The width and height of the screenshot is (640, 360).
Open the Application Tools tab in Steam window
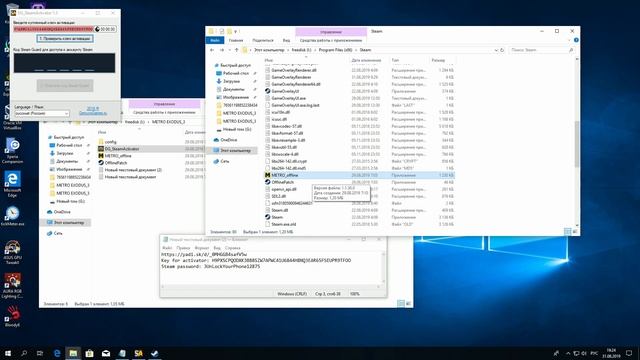pos(331,40)
